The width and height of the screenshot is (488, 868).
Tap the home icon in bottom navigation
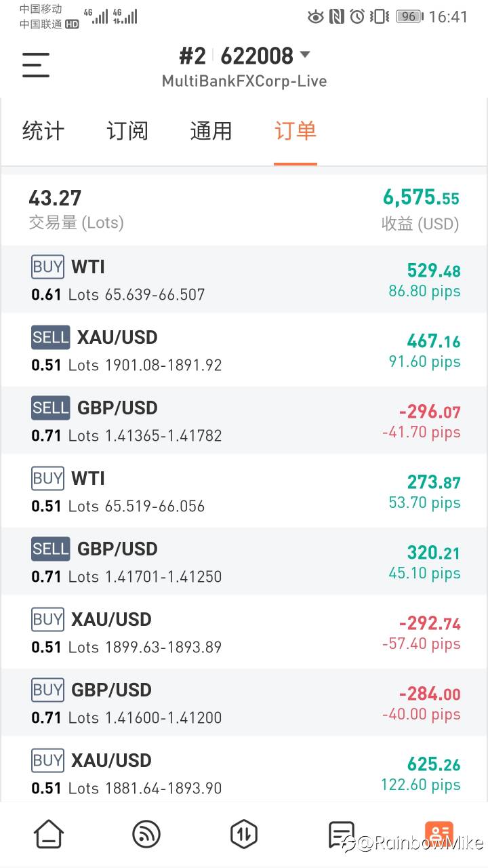(x=49, y=833)
